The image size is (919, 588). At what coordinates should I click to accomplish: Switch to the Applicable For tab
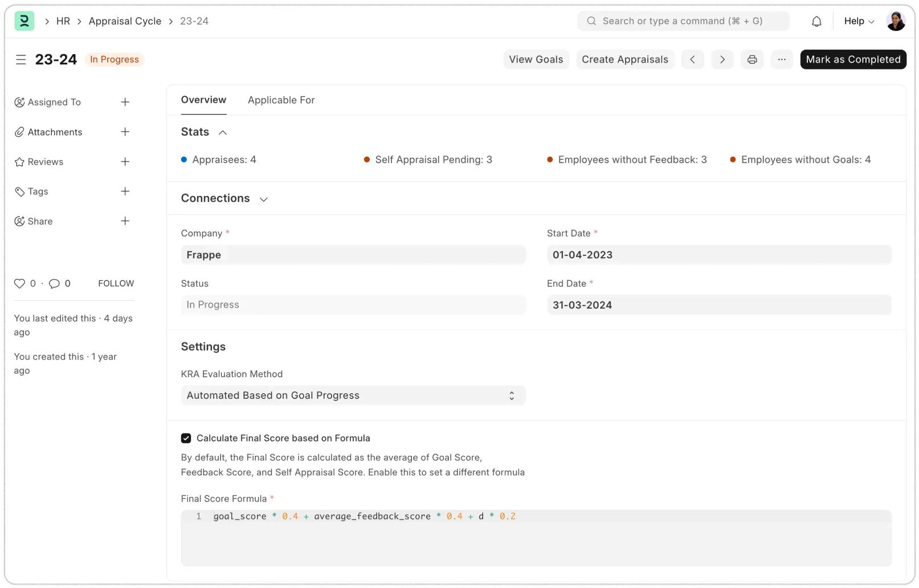281,100
